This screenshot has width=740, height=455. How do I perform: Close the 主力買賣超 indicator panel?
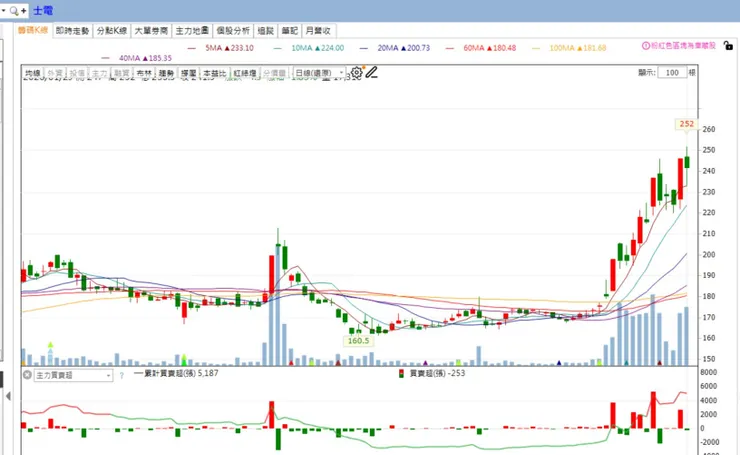(27, 375)
